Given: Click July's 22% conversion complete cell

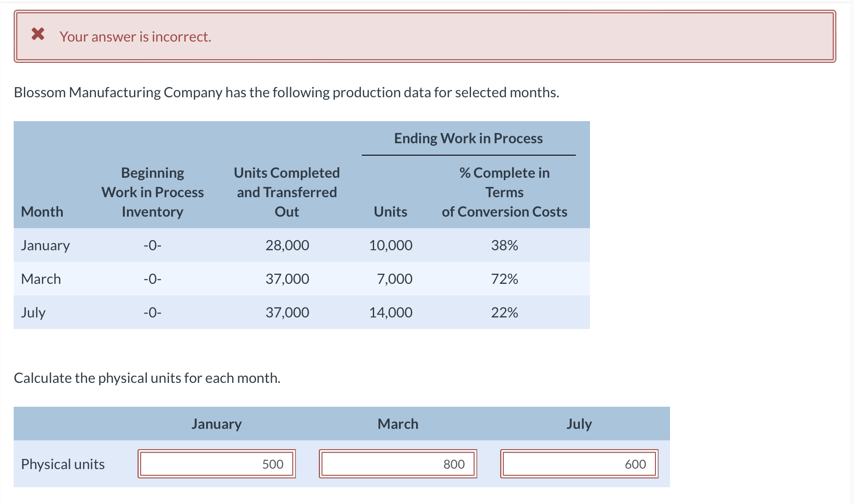Looking at the screenshot, I should click(504, 313).
